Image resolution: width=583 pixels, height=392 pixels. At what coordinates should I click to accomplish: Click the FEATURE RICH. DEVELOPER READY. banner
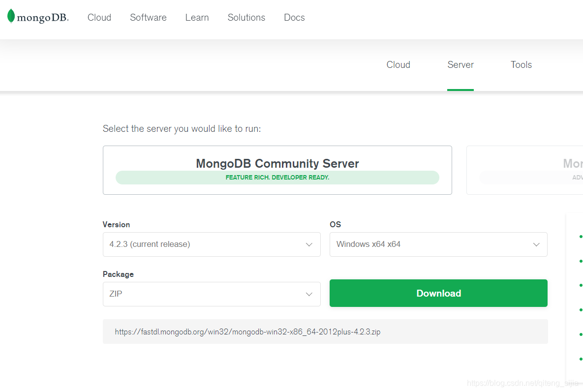click(277, 178)
